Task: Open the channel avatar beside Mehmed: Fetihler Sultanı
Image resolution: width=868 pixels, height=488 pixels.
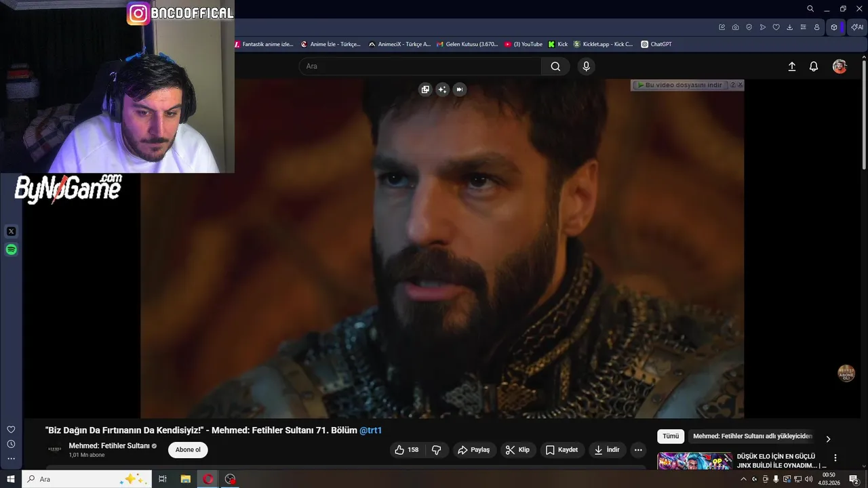Action: 55,449
